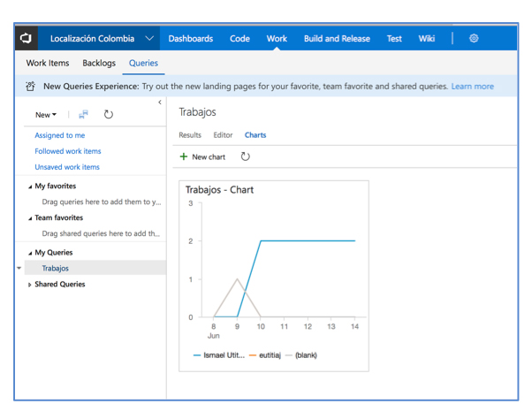Open Unsaved work items query
This screenshot has height=419, width=532.
tap(67, 167)
